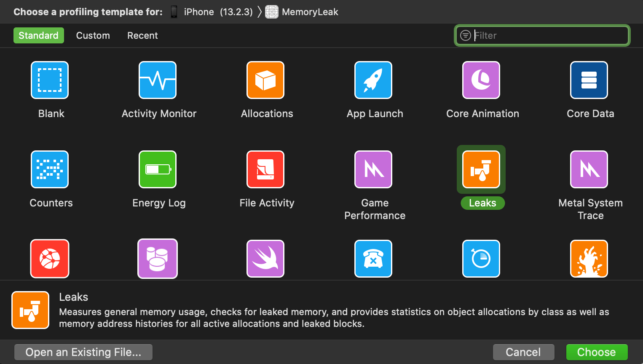Image resolution: width=643 pixels, height=364 pixels.
Task: Confirm with the green Choose button
Action: (x=597, y=352)
